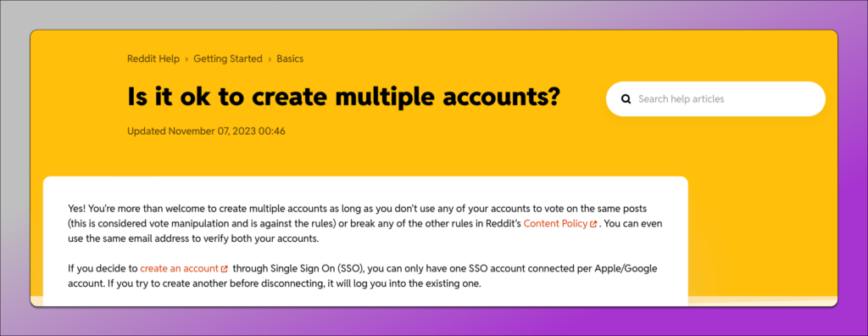Click the heading Is it ok to create multiple accounts?
The image size is (868, 336).
pos(344,97)
